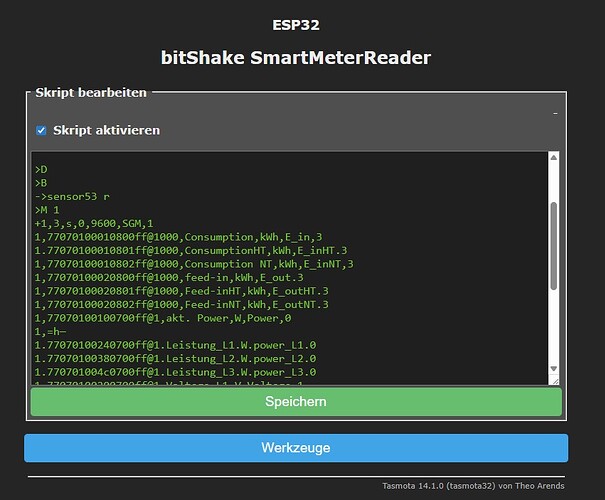Click the script editor scrollbar thumb
The image size is (605, 500).
pos(554,246)
